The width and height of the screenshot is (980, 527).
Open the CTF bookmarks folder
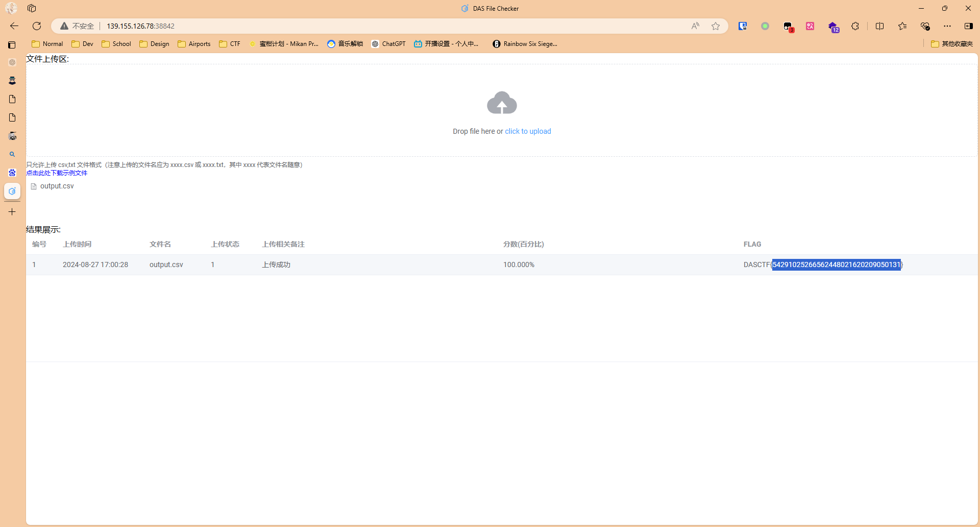click(230, 44)
